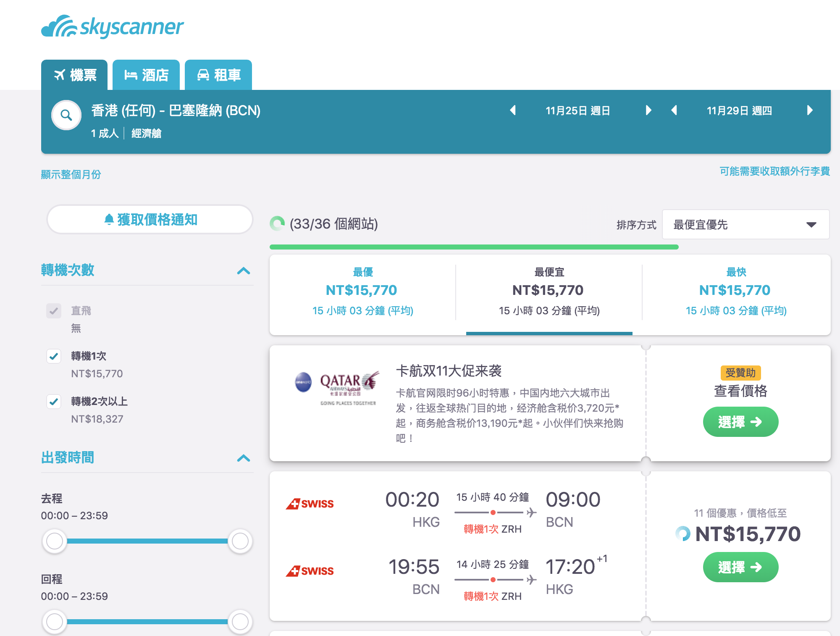Image resolution: width=840 pixels, height=636 pixels.
Task: Collapse the 出發時間 section
Action: [243, 458]
